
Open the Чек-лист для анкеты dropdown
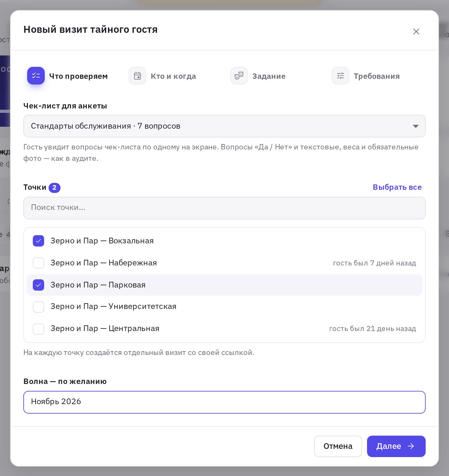pos(224,126)
